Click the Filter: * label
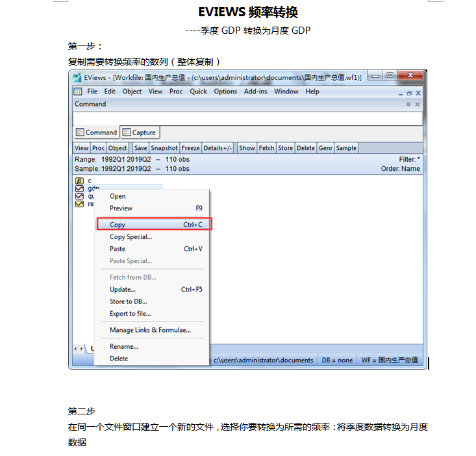 point(409,159)
